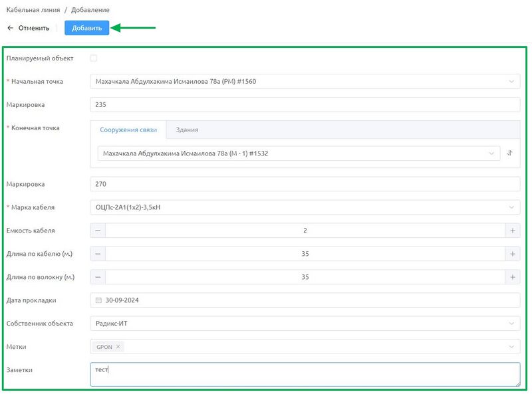The width and height of the screenshot is (532, 394).
Task: Decrease Длина по кабелю with minus
Action: tap(98, 254)
